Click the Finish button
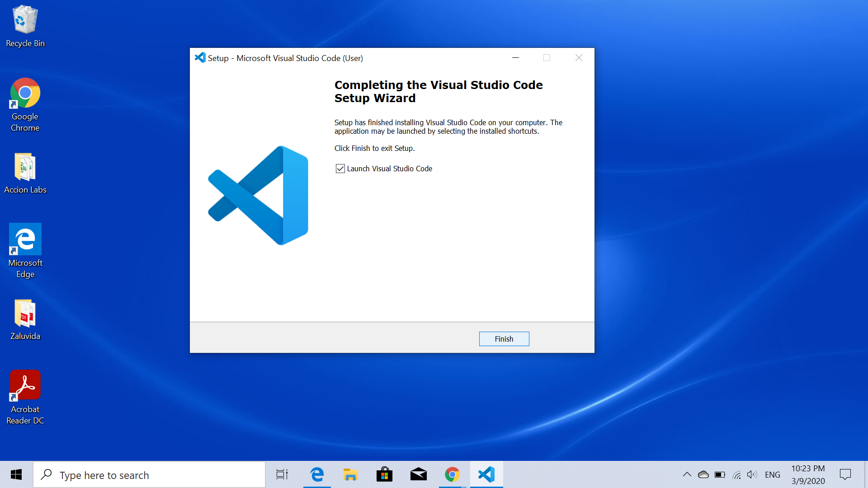Viewport: 868px width, 488px height. point(504,339)
